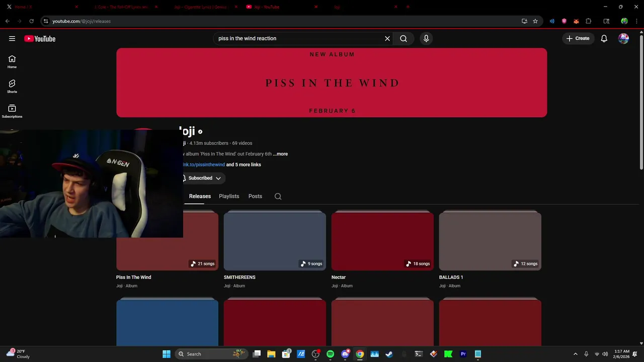The image size is (644, 362).
Task: Open the Piss In The Wind album title
Action: 133,277
